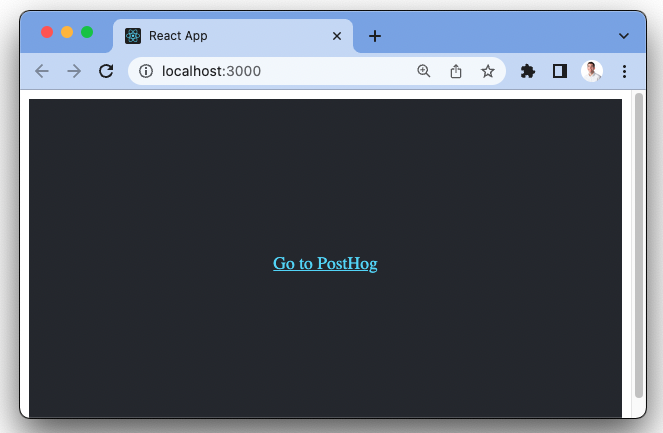Reload the localhost page
Screen dimensions: 663x433
(105, 71)
